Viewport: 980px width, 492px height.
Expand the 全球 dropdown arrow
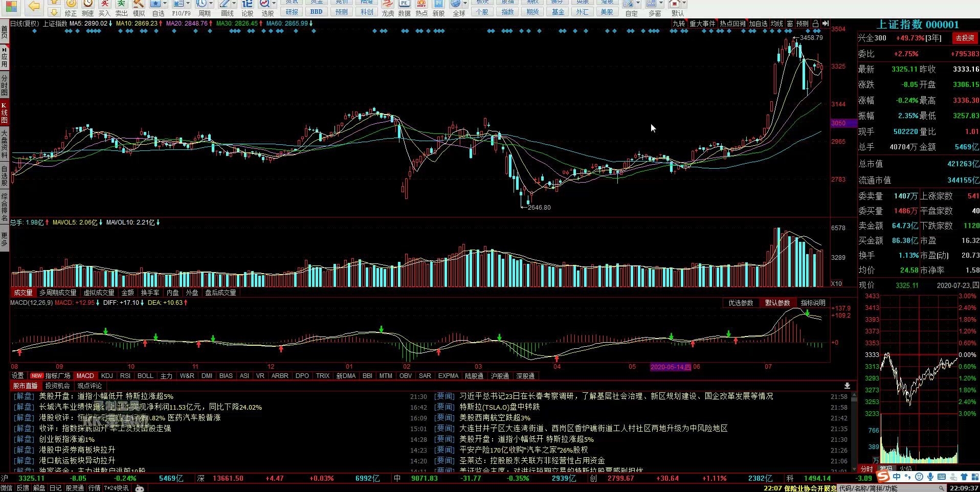(465, 4)
